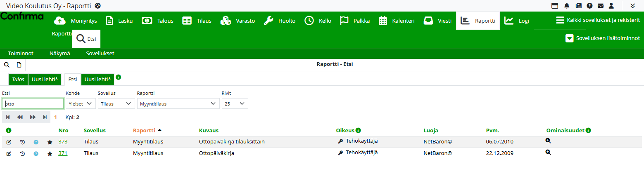The height and width of the screenshot is (169, 644).
Task: Click the edit icon for report 373
Action: click(x=9, y=142)
